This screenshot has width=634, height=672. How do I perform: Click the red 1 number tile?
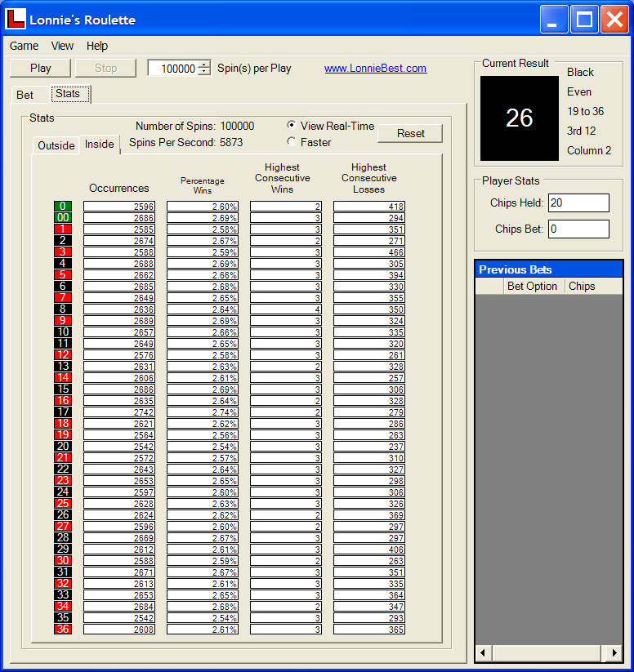pyautogui.click(x=63, y=229)
